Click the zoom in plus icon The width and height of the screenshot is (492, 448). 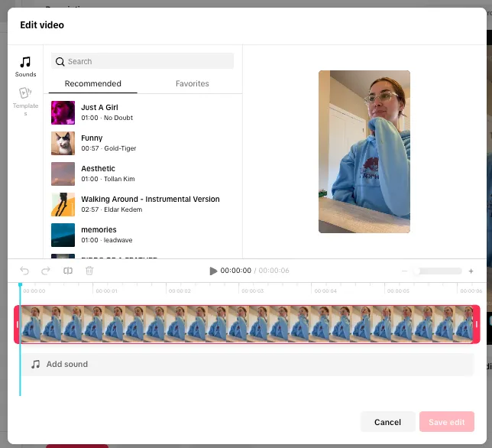[x=471, y=271]
